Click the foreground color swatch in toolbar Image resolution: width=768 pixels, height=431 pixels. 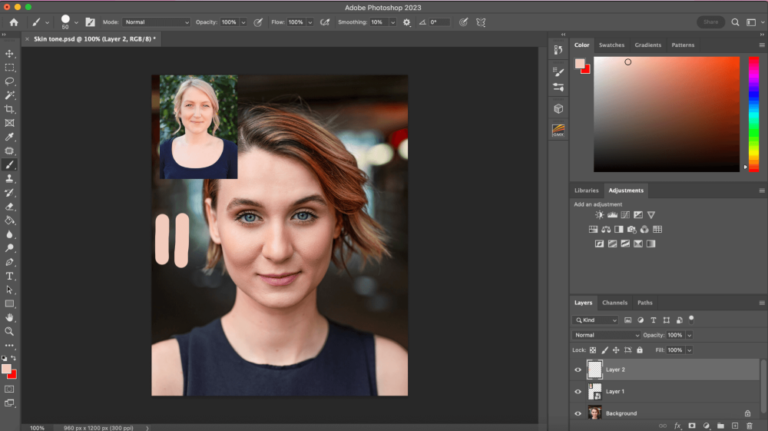click(6, 369)
